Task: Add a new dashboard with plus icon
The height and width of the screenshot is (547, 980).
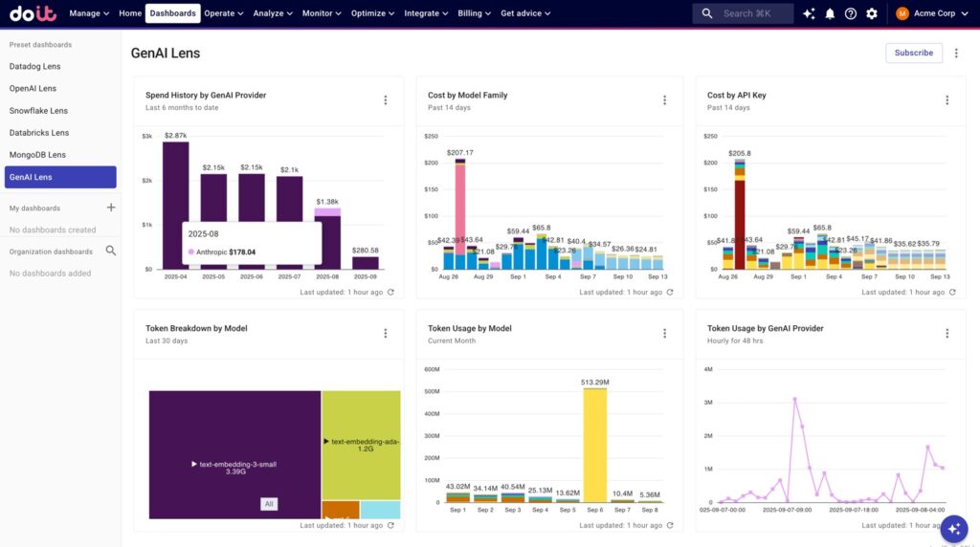Action: coord(111,208)
